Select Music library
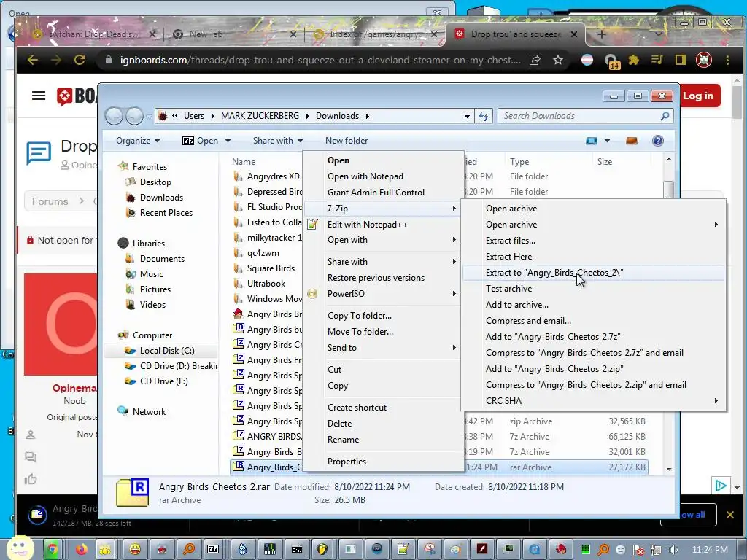The width and height of the screenshot is (747, 560). coord(151,274)
